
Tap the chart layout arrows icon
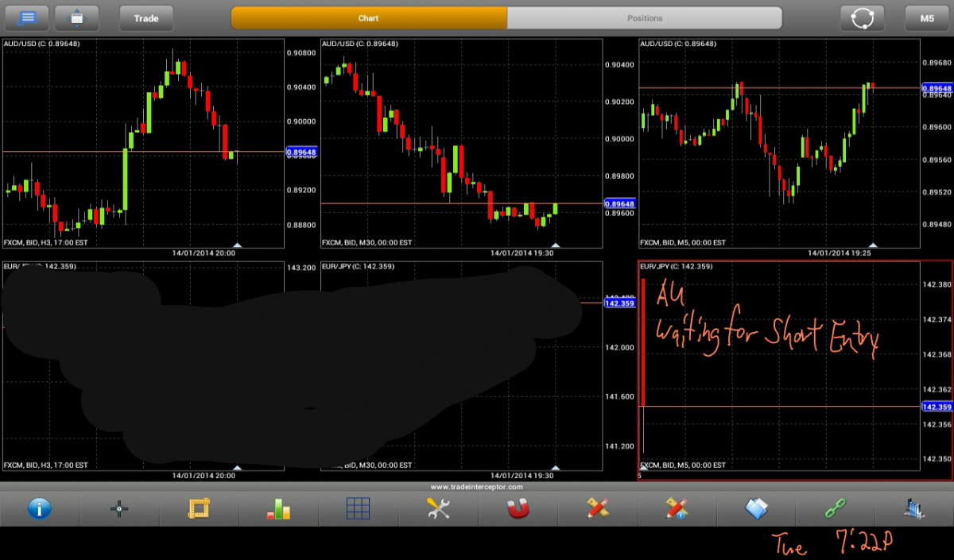coord(76,17)
